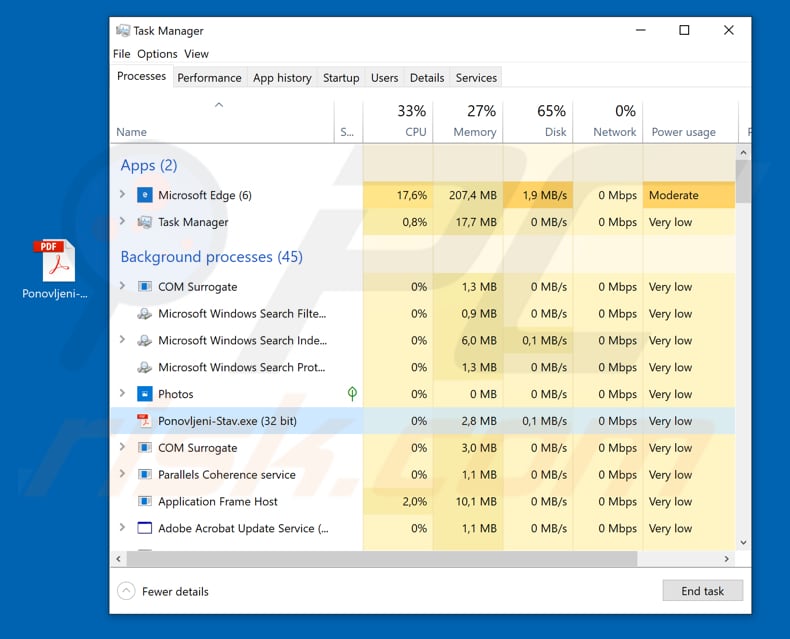Switch to the Details tab
Viewport: 790px width, 639px height.
427,78
